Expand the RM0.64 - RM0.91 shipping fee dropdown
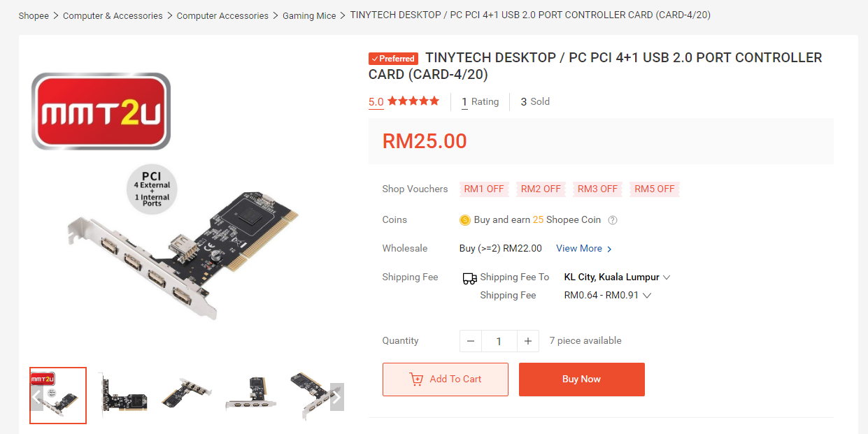 [607, 295]
